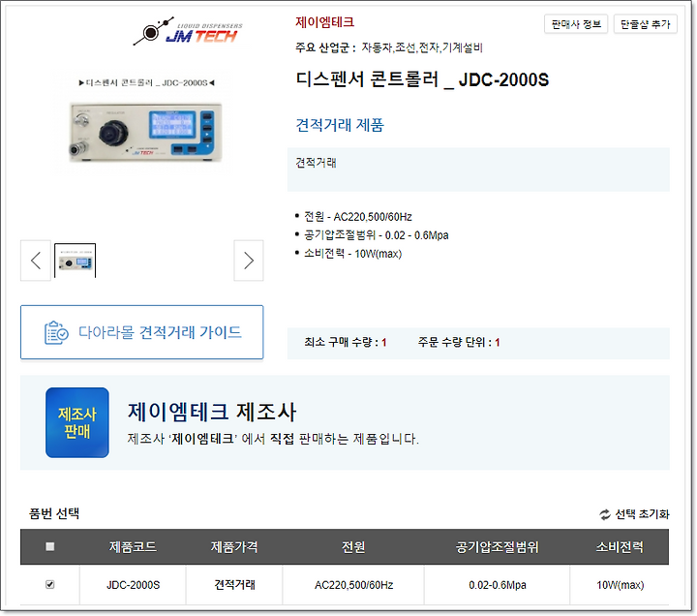
Task: Click the 전원 column header
Action: tap(353, 546)
